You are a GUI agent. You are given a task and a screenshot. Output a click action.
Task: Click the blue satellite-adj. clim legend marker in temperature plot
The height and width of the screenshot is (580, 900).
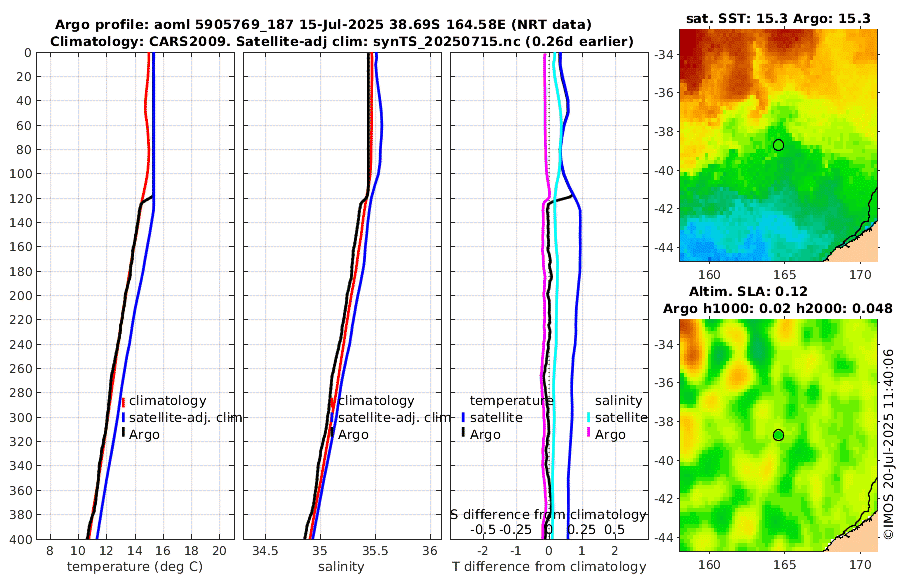[x=123, y=417]
